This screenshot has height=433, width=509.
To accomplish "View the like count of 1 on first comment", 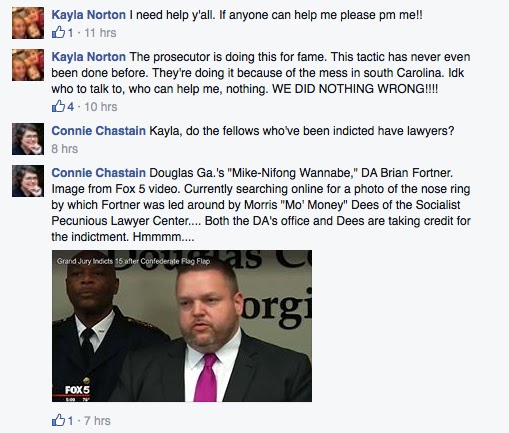I will 70,33.
